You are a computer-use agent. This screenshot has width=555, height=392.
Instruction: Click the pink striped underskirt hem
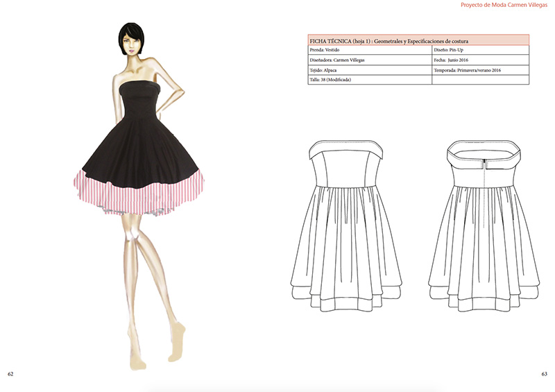141,196
